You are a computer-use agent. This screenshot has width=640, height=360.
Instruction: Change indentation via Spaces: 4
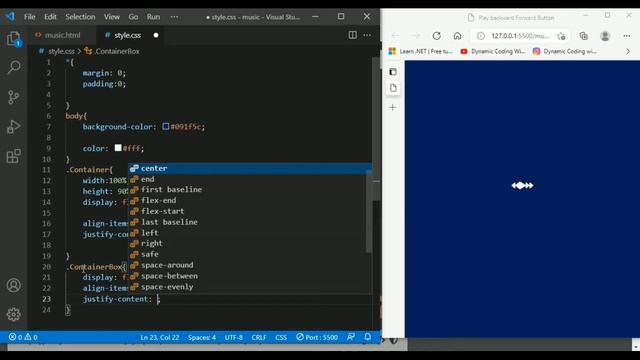tap(202, 337)
